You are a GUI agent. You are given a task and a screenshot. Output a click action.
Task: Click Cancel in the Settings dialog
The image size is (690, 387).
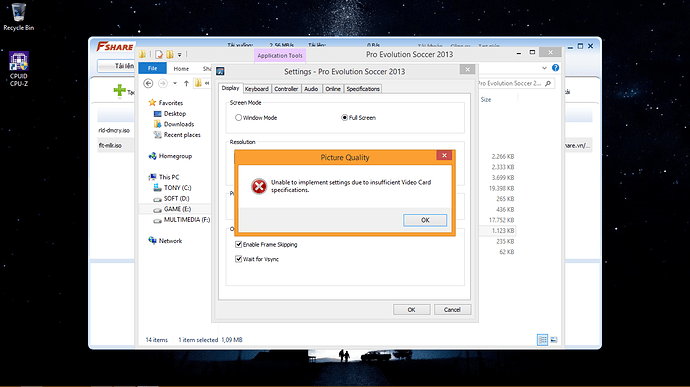click(452, 310)
